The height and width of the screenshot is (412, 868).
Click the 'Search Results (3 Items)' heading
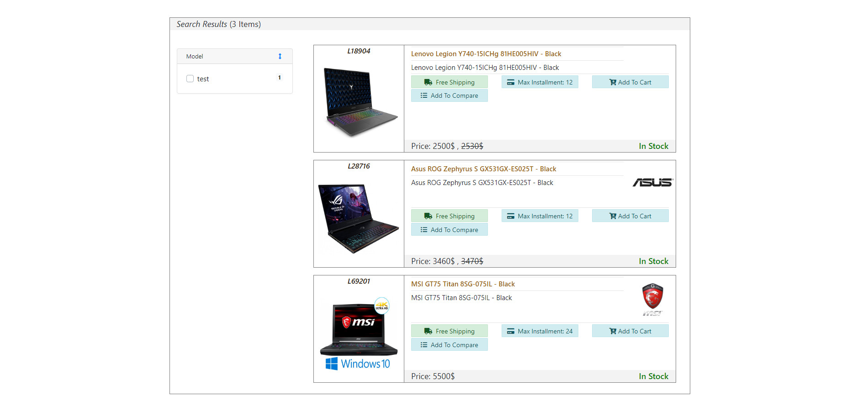pyautogui.click(x=219, y=24)
